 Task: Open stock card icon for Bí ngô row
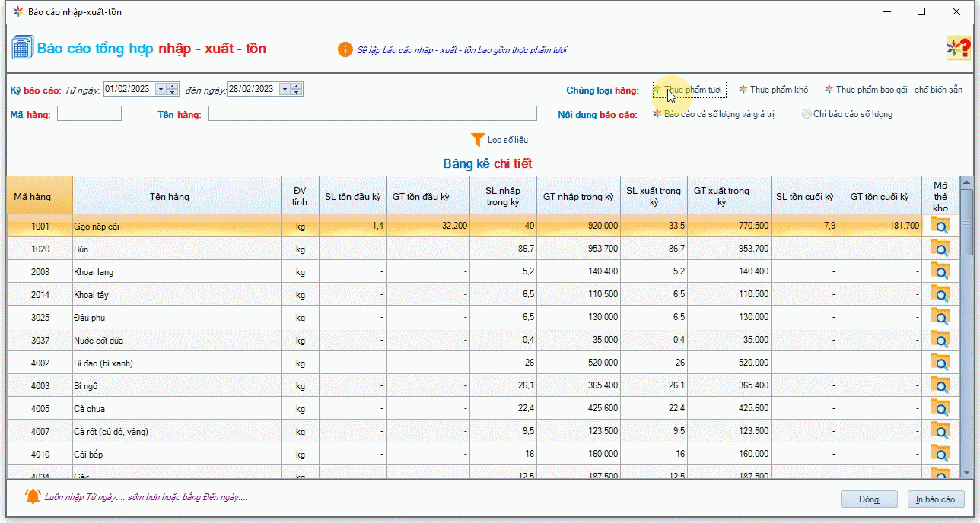[940, 385]
